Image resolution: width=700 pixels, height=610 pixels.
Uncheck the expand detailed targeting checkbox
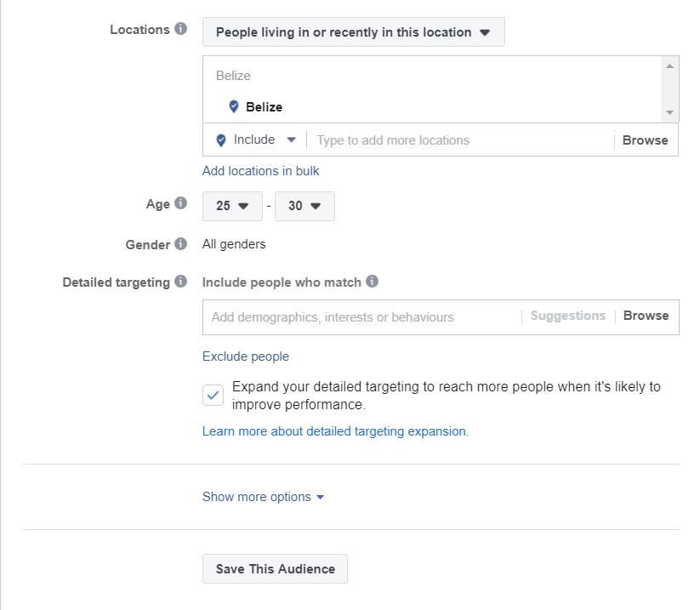pos(213,396)
